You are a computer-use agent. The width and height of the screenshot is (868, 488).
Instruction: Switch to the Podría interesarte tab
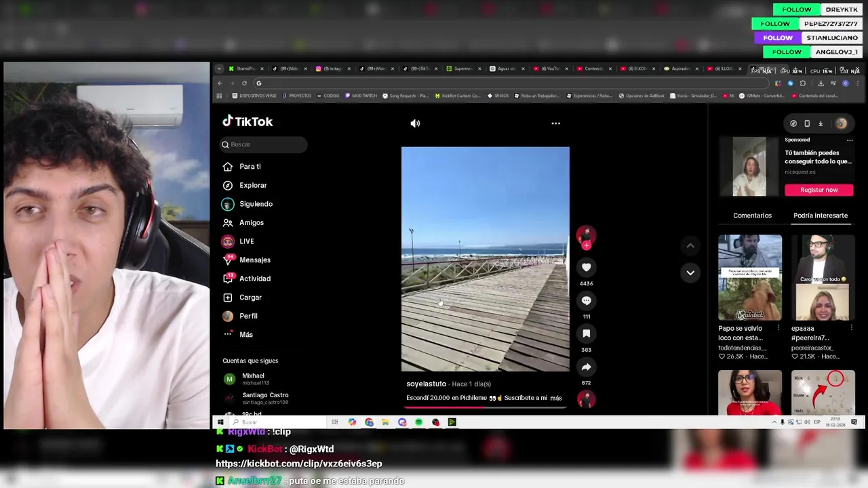click(821, 216)
